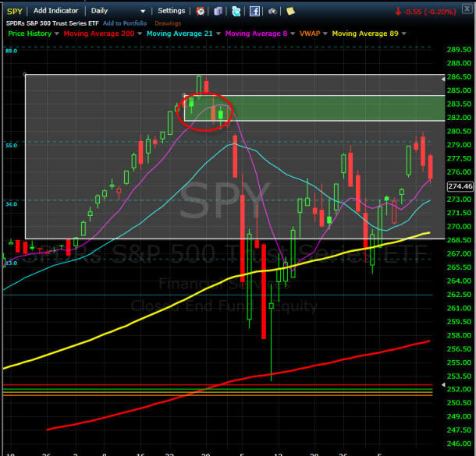476x456 pixels.
Task: Share chart via the Twitter icon
Action: tap(236, 11)
